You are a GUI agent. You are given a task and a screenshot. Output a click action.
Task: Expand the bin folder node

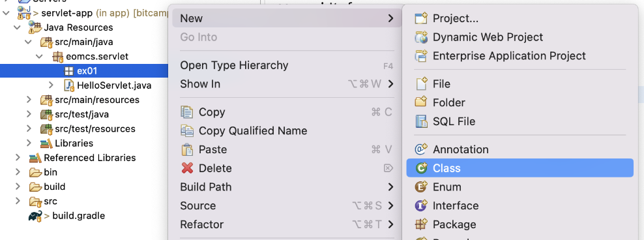click(18, 172)
